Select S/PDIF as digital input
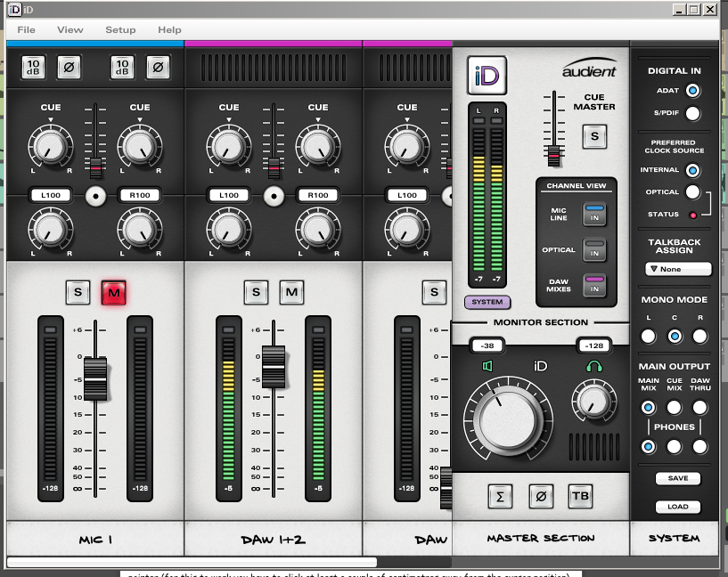The height and width of the screenshot is (577, 728). point(692,113)
